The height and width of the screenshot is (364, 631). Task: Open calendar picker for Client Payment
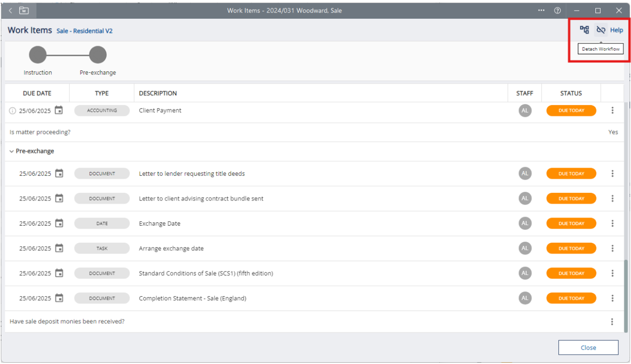tap(59, 110)
